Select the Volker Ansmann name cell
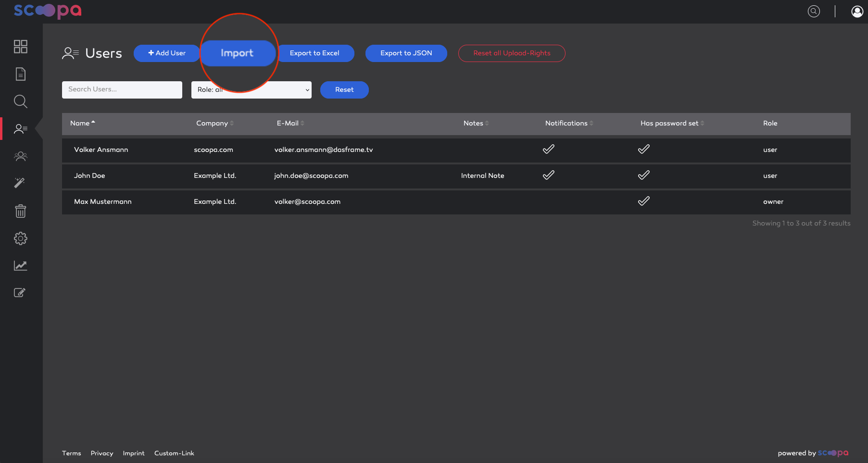This screenshot has height=463, width=868. pos(101,150)
